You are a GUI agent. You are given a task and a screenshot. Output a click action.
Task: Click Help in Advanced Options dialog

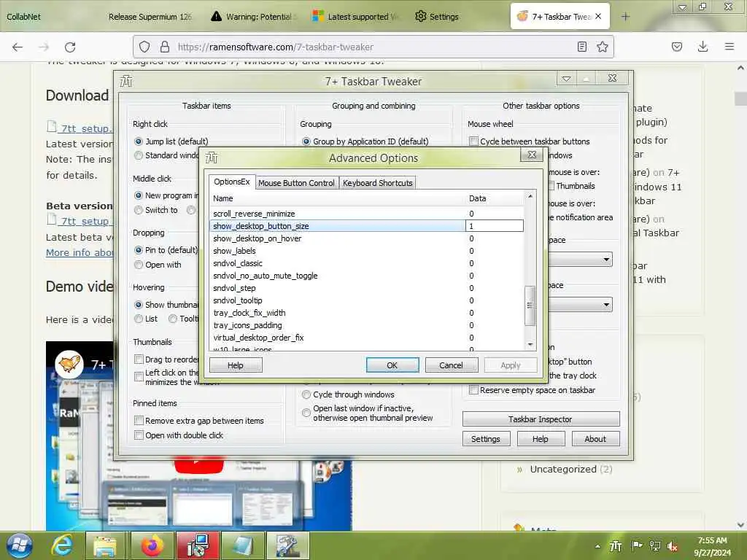click(x=236, y=365)
